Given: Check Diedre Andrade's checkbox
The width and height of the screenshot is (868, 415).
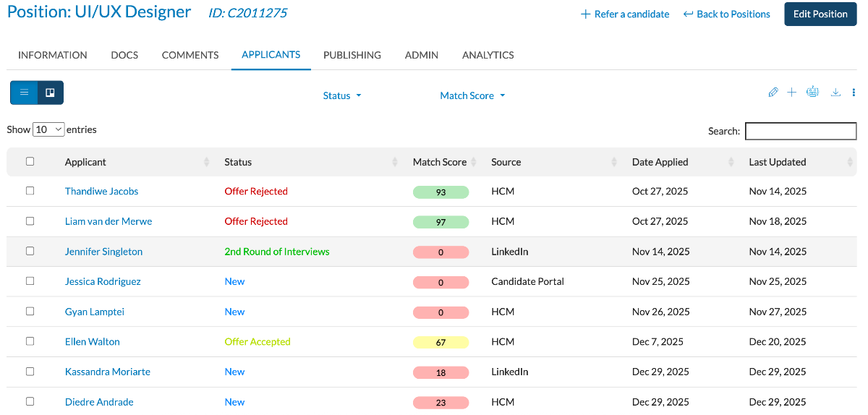Looking at the screenshot, I should click(x=30, y=401).
